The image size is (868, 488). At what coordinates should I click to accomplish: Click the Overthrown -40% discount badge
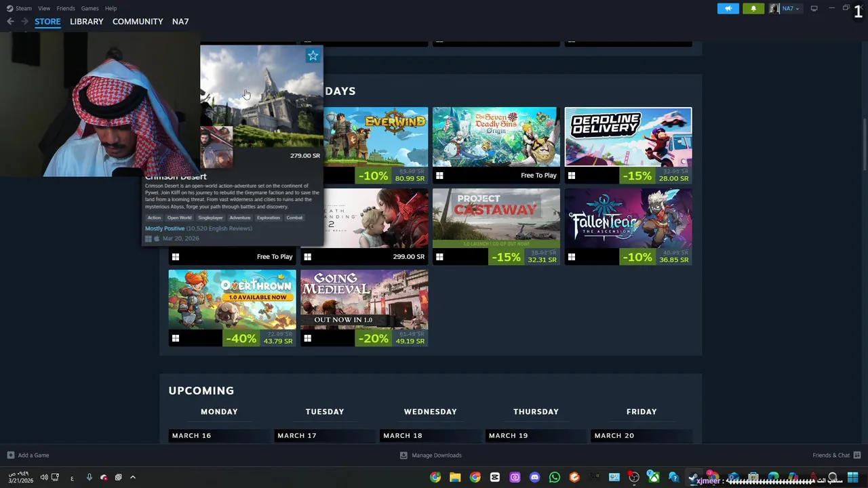(x=241, y=338)
